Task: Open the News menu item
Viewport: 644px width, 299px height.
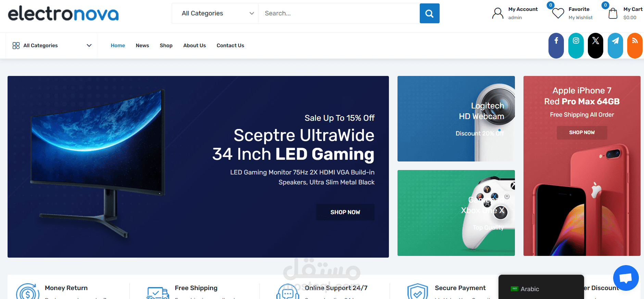Action: [x=142, y=45]
